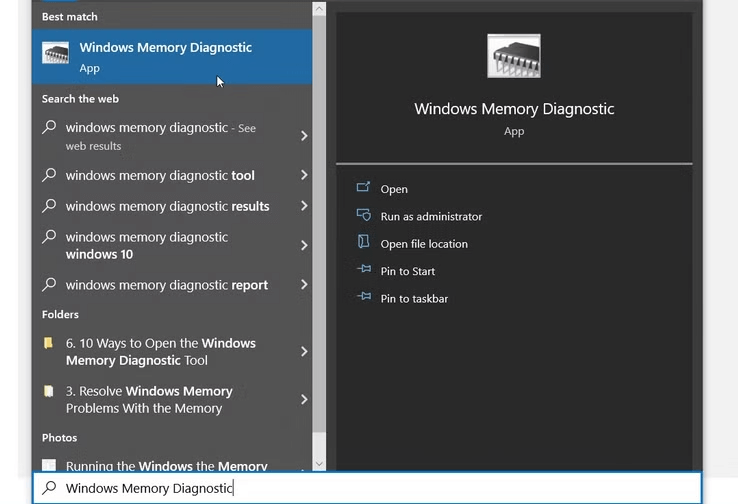Click the Open icon in the actions list
This screenshot has height=504, width=738.
coord(363,188)
